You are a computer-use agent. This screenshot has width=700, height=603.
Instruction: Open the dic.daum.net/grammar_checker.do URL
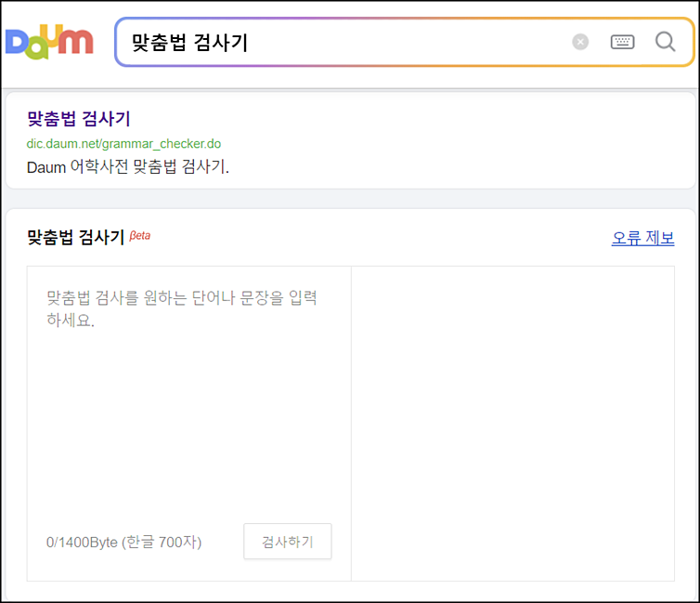(123, 144)
